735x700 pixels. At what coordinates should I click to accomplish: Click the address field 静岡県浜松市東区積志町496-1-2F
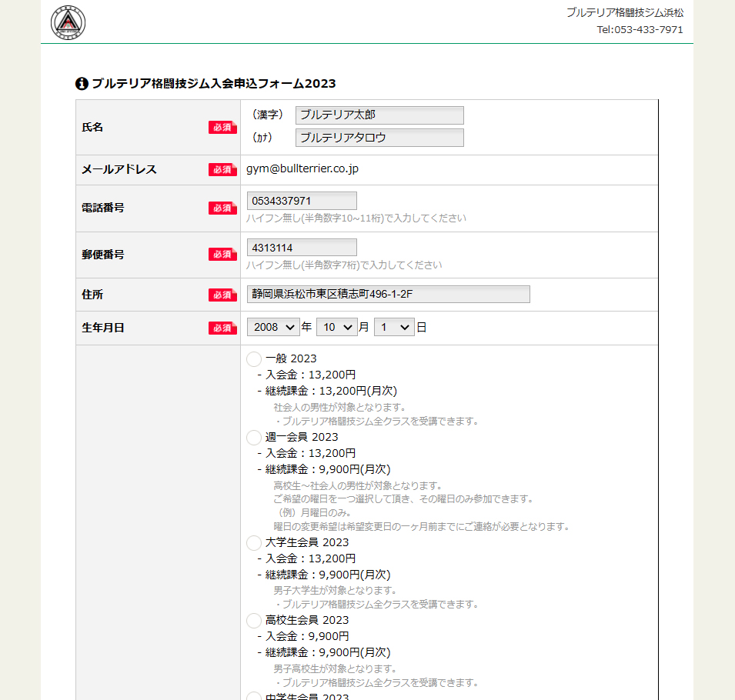click(x=389, y=295)
